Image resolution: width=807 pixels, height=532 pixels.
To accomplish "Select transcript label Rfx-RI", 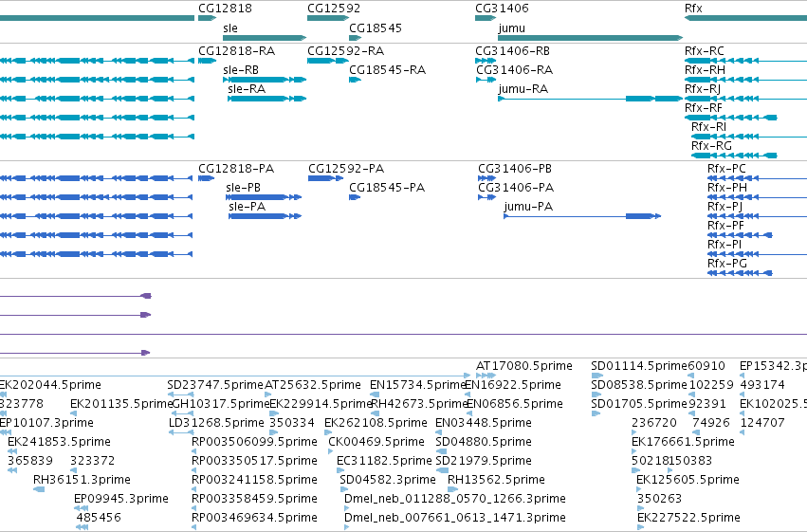I will pos(708,126).
